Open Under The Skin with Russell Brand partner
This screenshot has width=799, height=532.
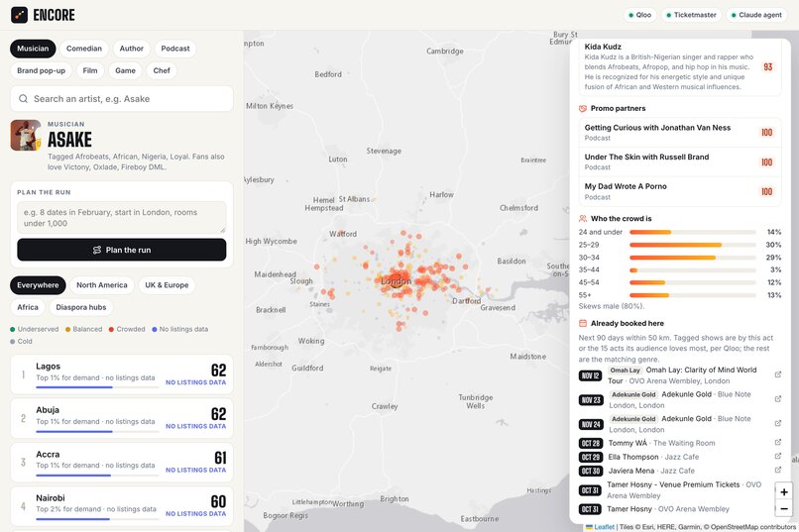point(680,161)
